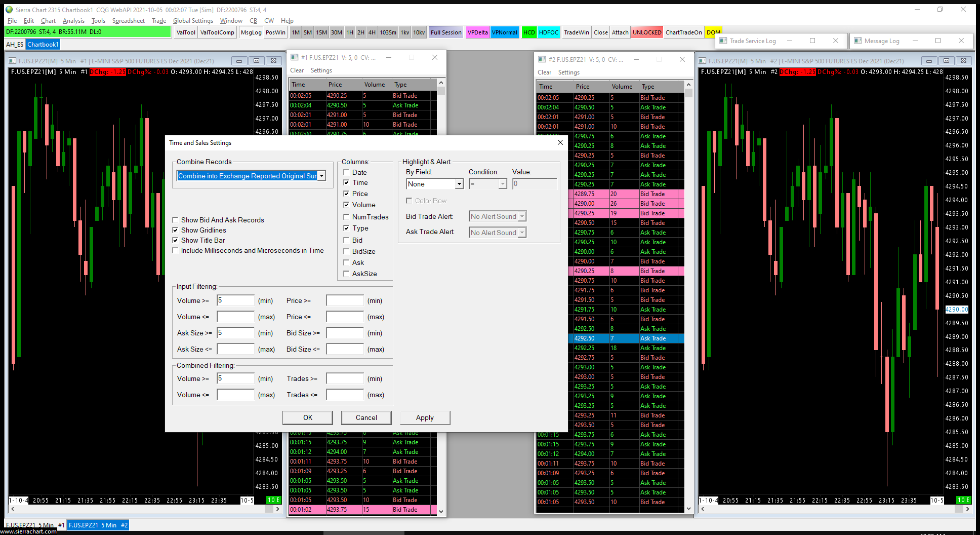The height and width of the screenshot is (535, 980).
Task: Switch chart to 15M timeframe
Action: click(x=321, y=32)
